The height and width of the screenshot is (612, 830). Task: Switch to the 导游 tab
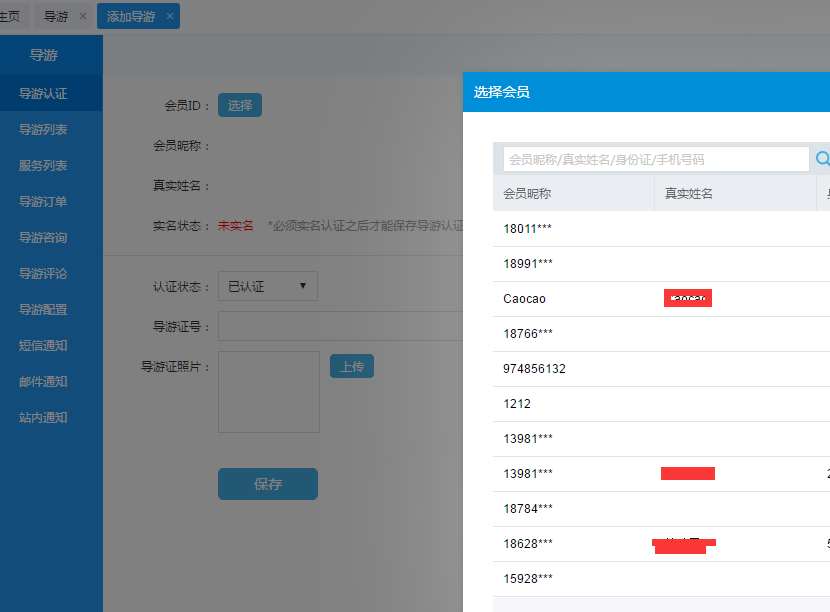tap(57, 16)
